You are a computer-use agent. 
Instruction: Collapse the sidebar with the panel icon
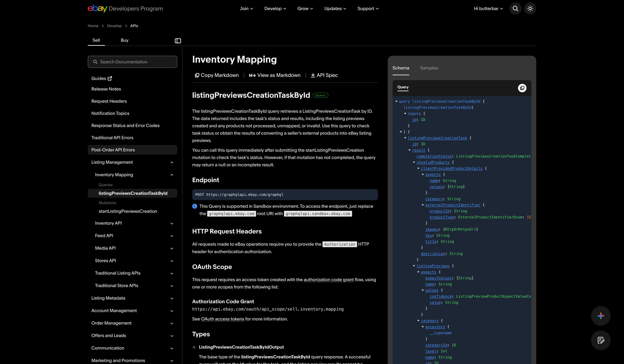178,41
